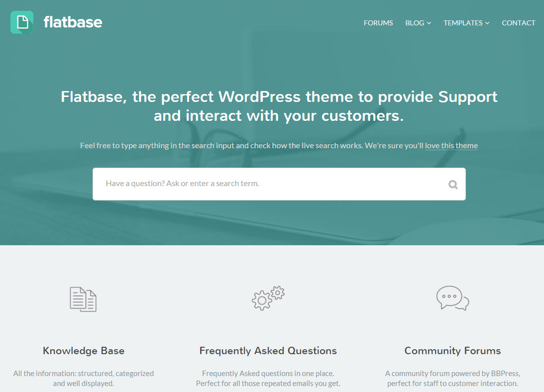Screen dimensions: 544x392
Task: Select the gears FAQ icon
Action: pyautogui.click(x=268, y=298)
